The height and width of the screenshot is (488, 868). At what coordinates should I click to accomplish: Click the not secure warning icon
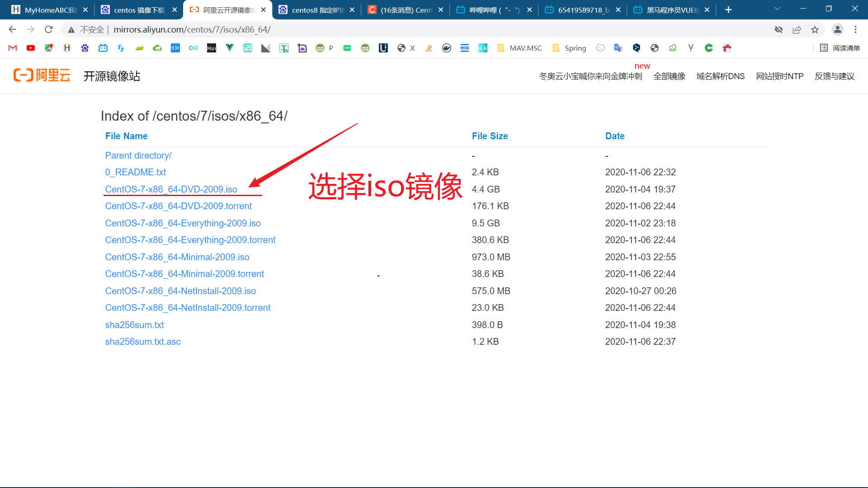tap(71, 30)
